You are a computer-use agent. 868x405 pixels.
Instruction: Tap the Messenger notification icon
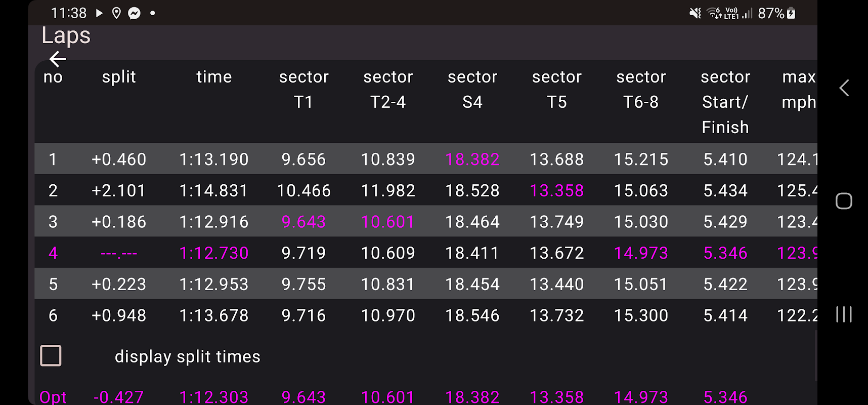coord(134,13)
